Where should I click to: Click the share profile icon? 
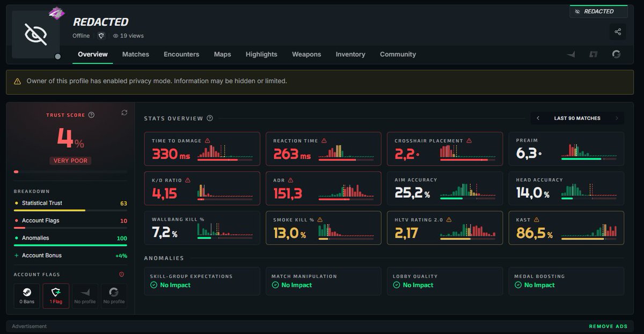[x=618, y=32]
